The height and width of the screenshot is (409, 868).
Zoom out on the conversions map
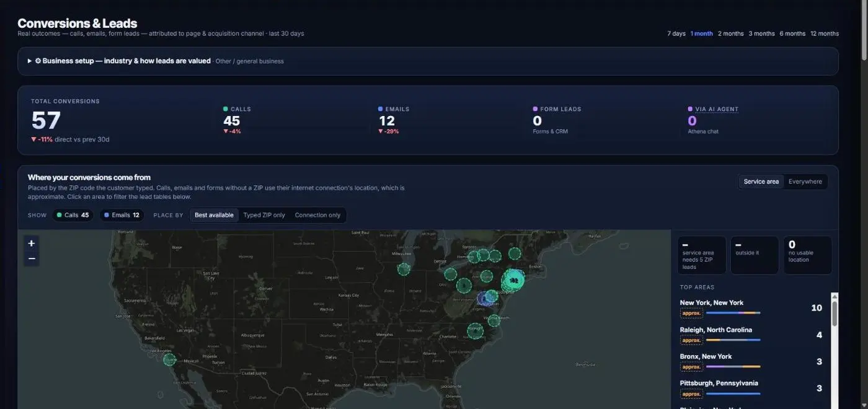[x=32, y=258]
